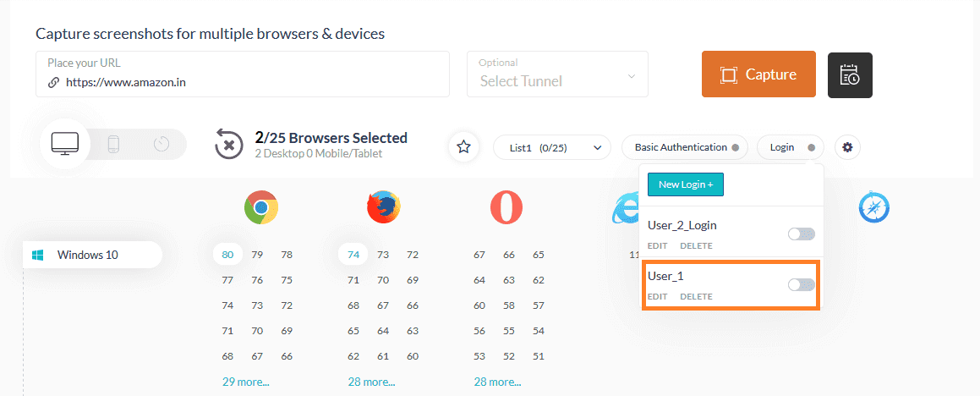Expand 28 more Opera versions
Viewport: 980px width, 396px height.
497,382
